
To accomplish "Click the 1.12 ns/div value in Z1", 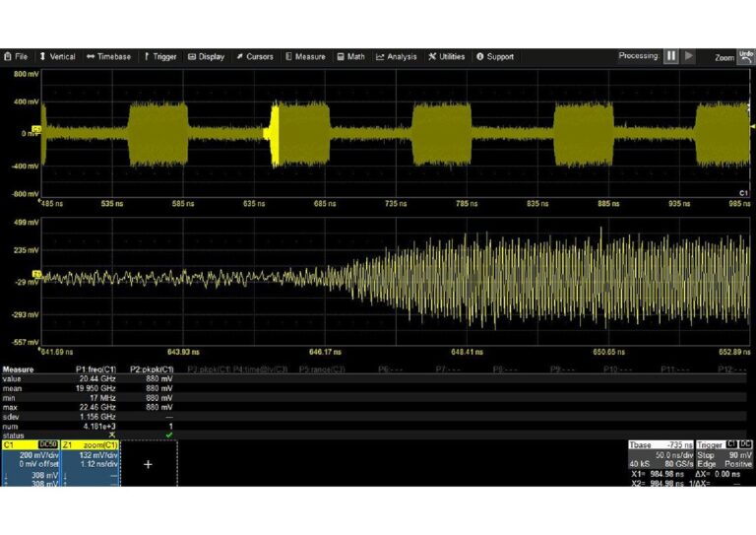I will click(98, 464).
